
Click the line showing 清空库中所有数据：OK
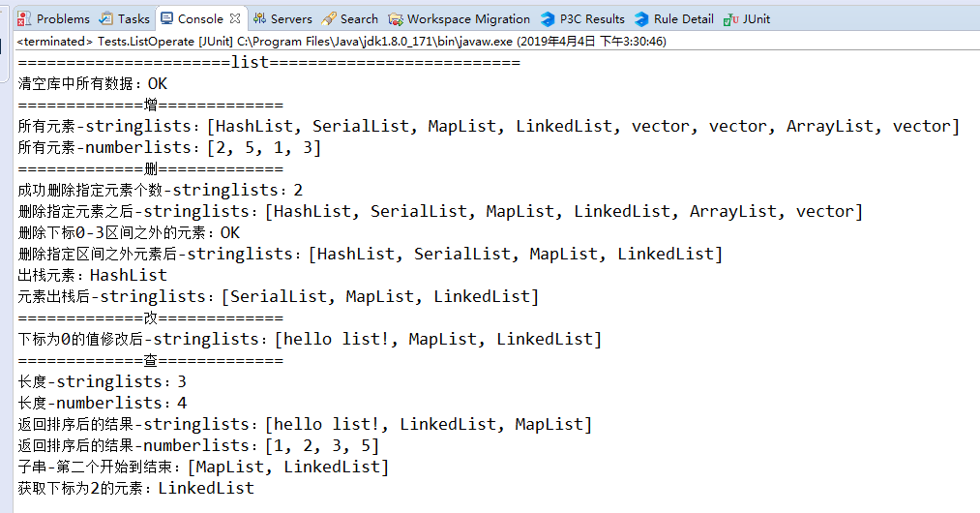coord(93,84)
